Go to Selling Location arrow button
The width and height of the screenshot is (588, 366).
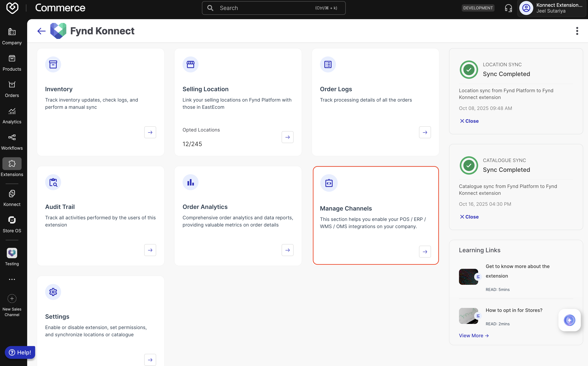(x=287, y=137)
